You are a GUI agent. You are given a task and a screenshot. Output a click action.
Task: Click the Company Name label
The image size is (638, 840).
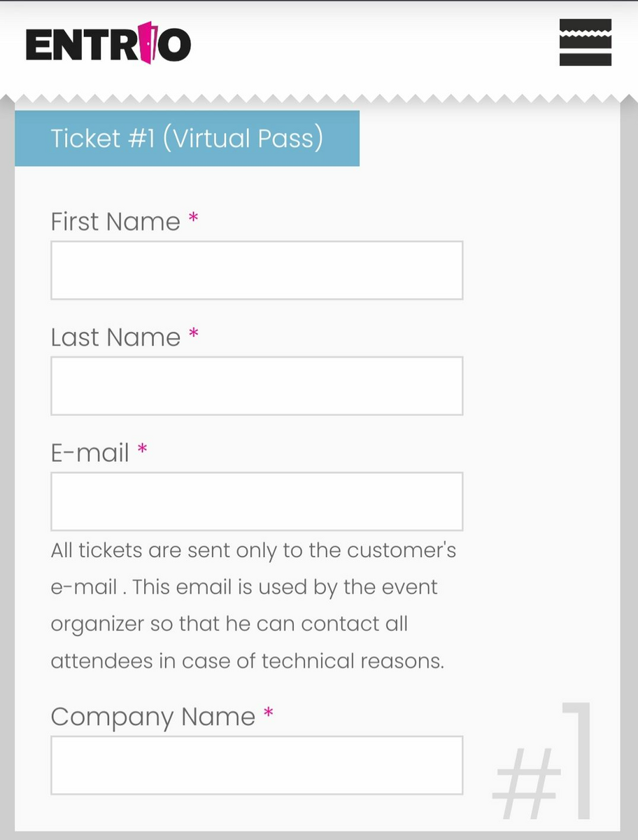point(153,717)
